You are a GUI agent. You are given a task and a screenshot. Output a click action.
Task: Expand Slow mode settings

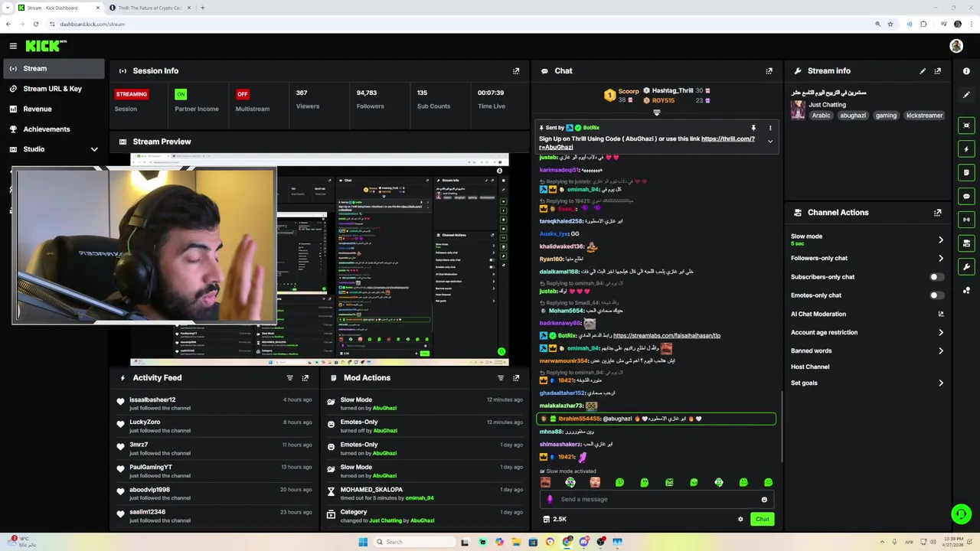(941, 240)
